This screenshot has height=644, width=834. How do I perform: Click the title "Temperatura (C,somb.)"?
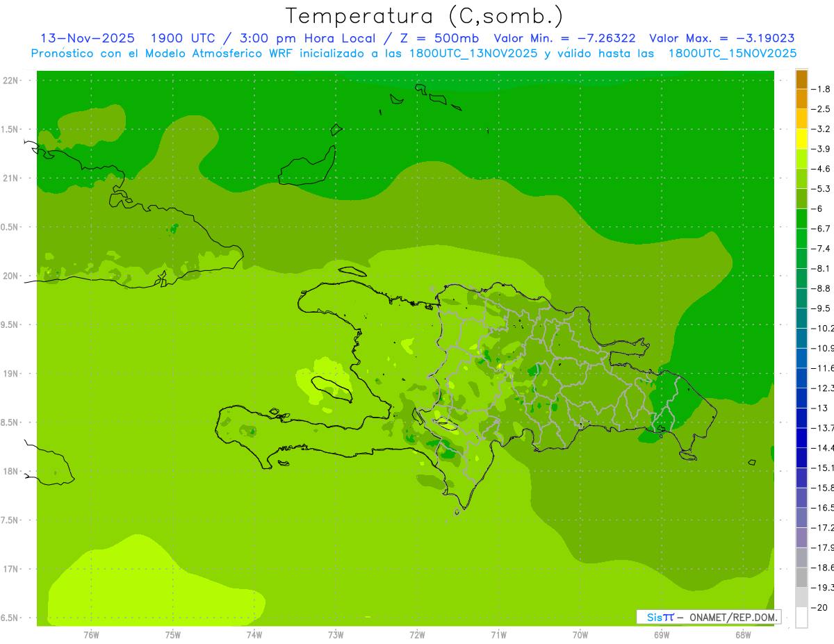pyautogui.click(x=425, y=16)
